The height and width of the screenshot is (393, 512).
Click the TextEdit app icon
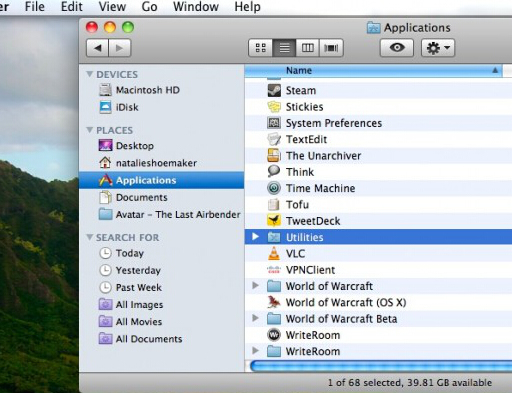tap(274, 139)
